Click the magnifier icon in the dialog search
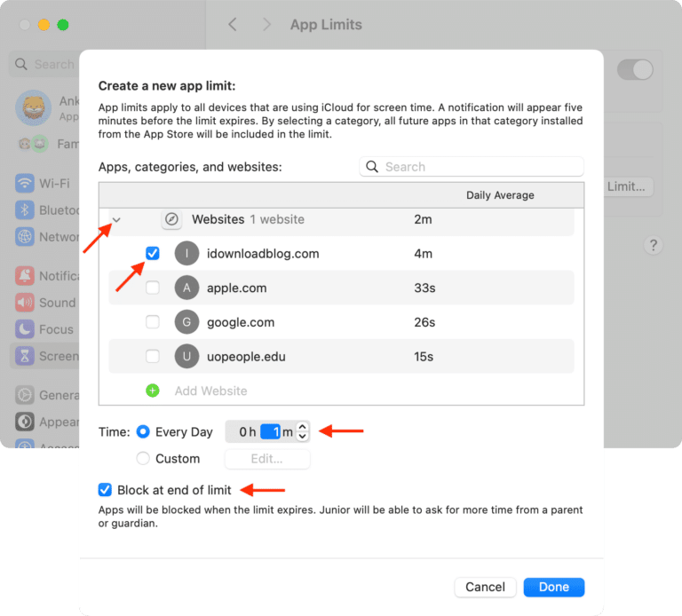682x616 pixels. [372, 167]
